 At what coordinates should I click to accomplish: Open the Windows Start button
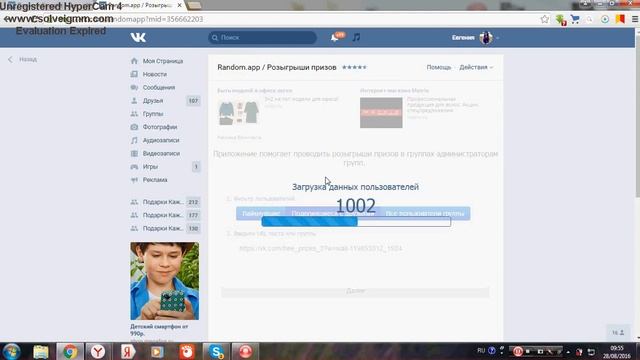click(11, 351)
